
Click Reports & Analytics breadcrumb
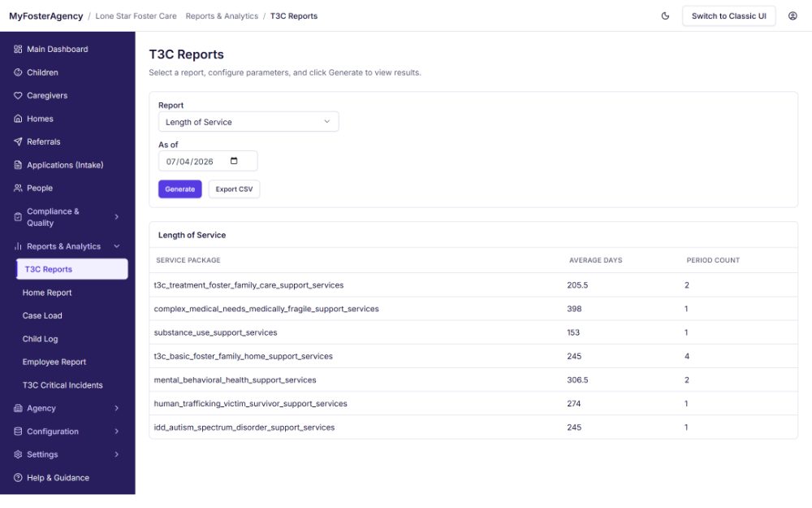pos(222,16)
